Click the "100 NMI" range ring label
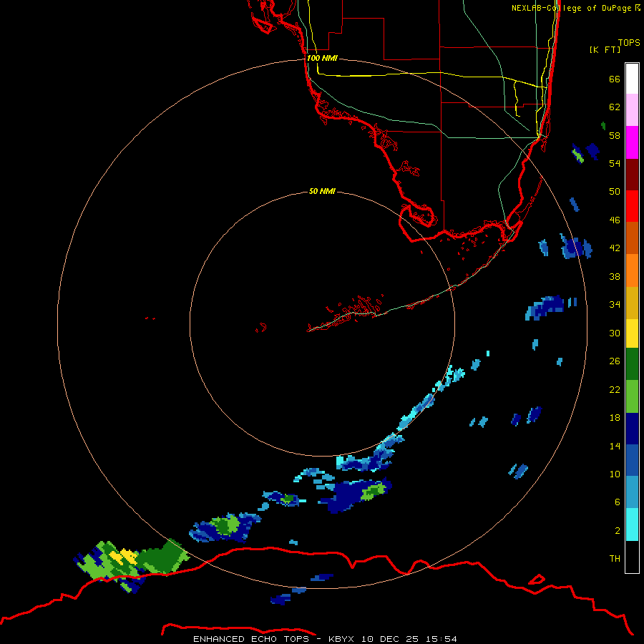Screen dimensions: 644x644 click(x=322, y=58)
